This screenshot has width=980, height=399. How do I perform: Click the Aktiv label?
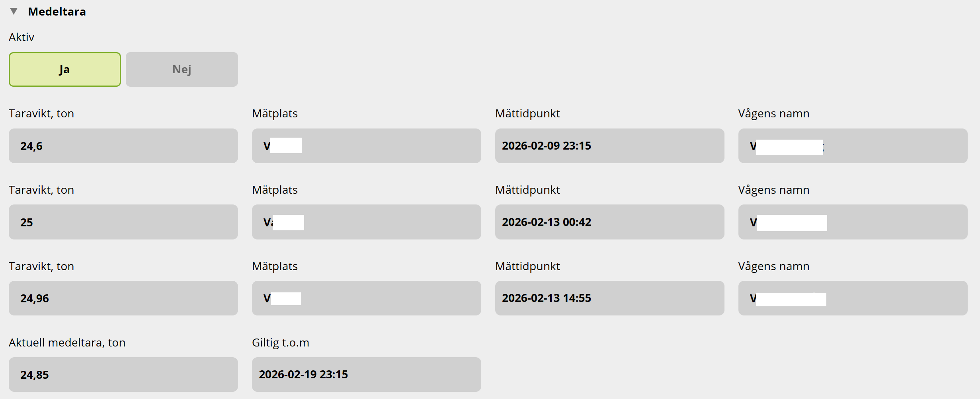(x=21, y=37)
